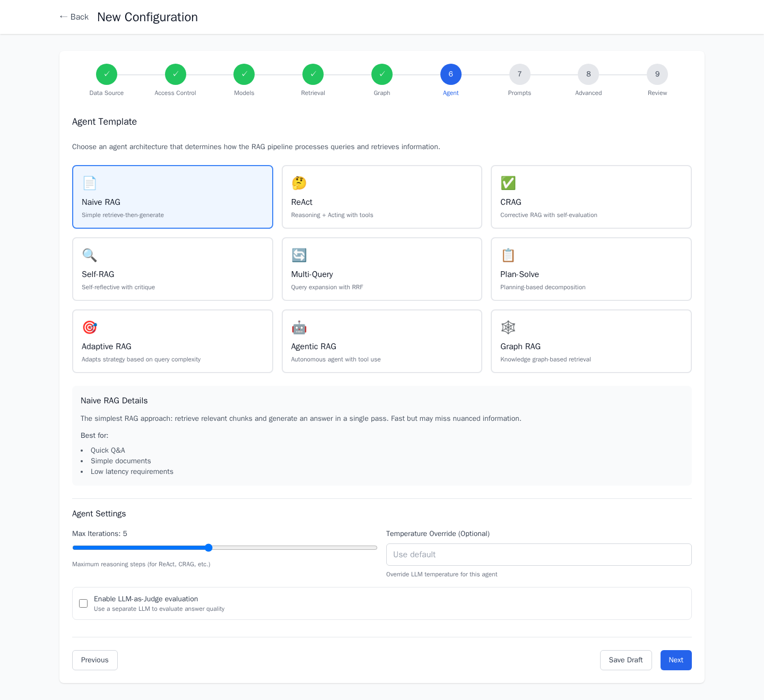Screen dimensions: 764x700
Task: Click the Graph step label
Action: coord(382,93)
